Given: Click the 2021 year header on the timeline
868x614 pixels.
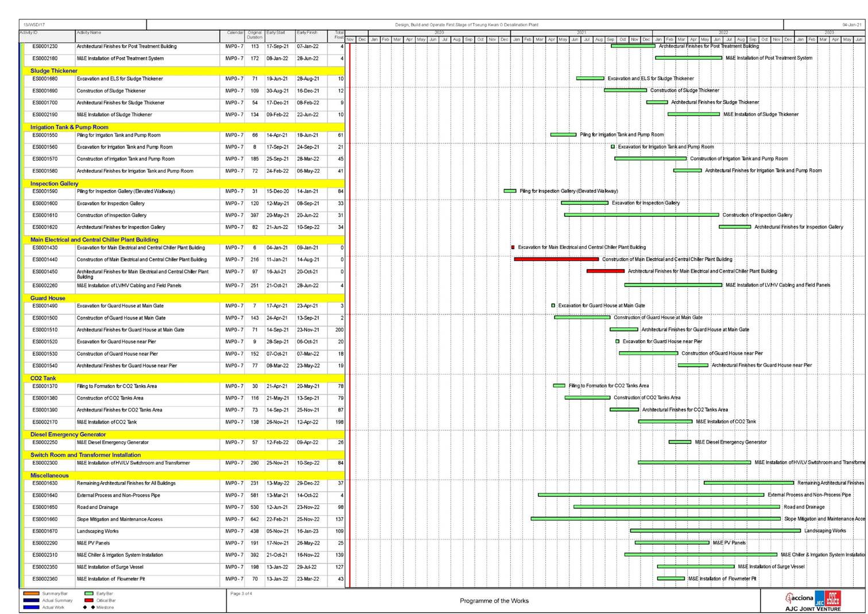Looking at the screenshot, I should (x=581, y=33).
